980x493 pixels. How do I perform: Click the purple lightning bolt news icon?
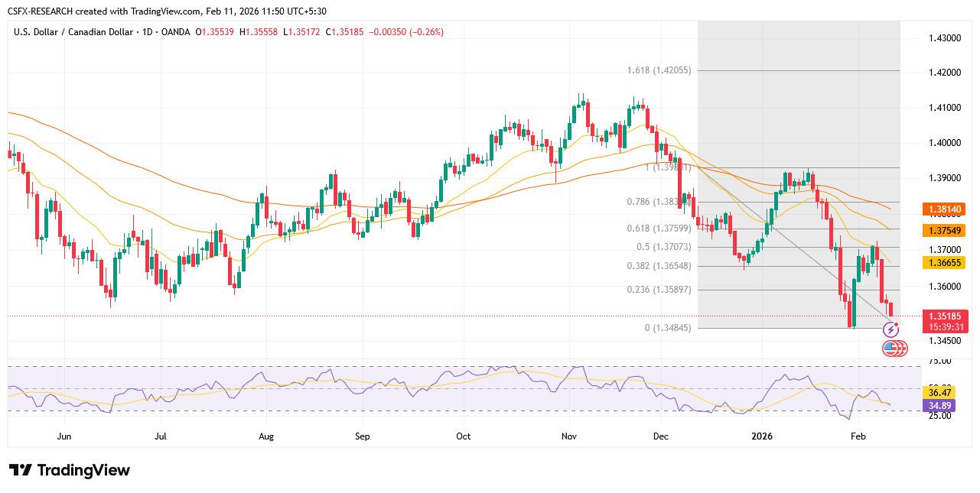coord(891,329)
